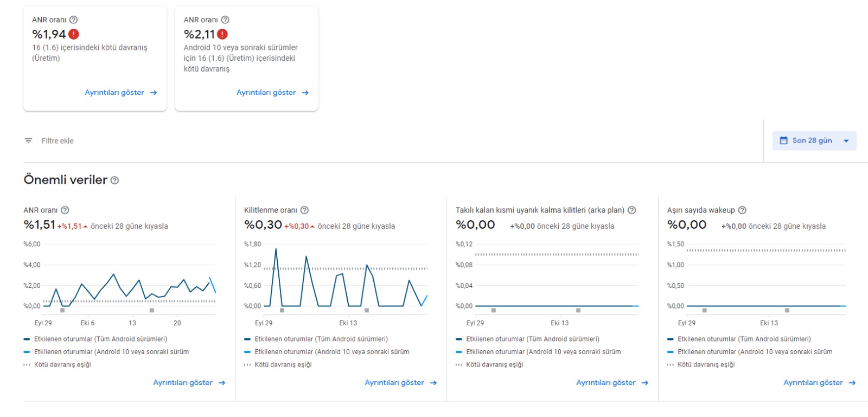
Task: Click Tüm Android sürümleri legend in ANR oranı chart
Action: 95,339
